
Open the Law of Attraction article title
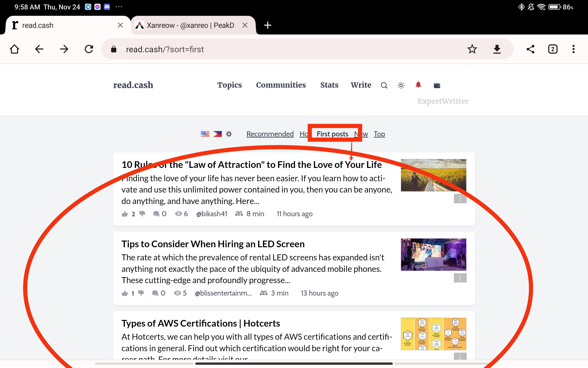[x=252, y=165]
